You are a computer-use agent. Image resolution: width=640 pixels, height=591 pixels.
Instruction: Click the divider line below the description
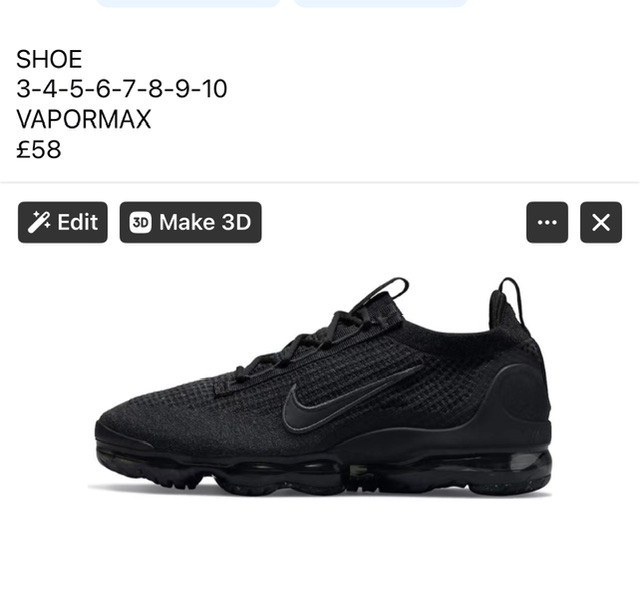(320, 182)
